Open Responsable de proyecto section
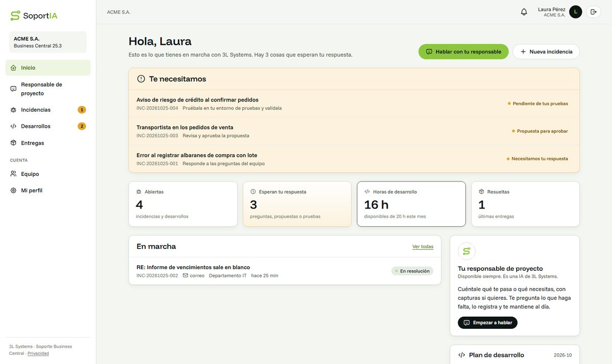The width and height of the screenshot is (612, 364). tap(48, 89)
